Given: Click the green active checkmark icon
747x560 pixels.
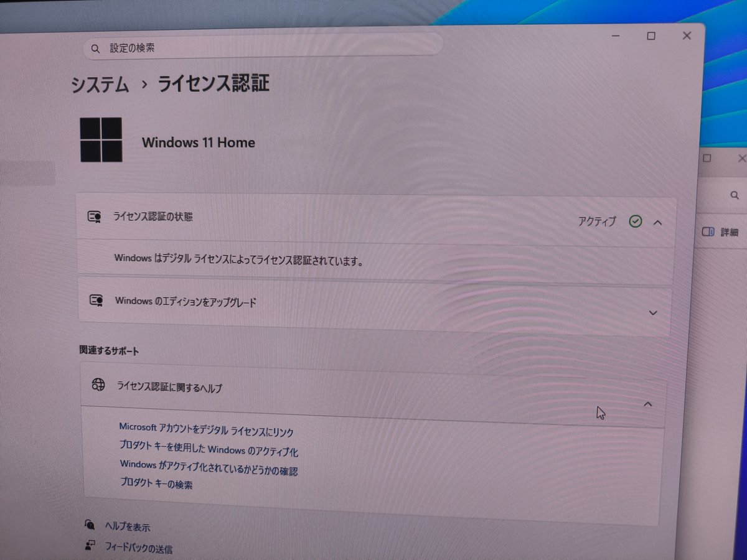Looking at the screenshot, I should [x=635, y=221].
